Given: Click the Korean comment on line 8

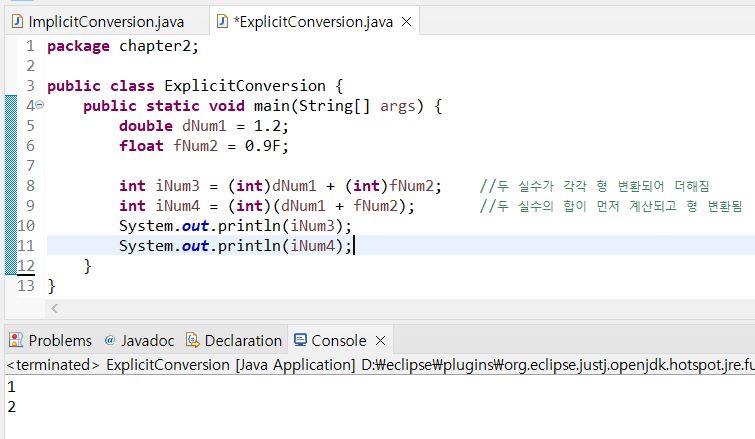Looking at the screenshot, I should (x=594, y=186).
